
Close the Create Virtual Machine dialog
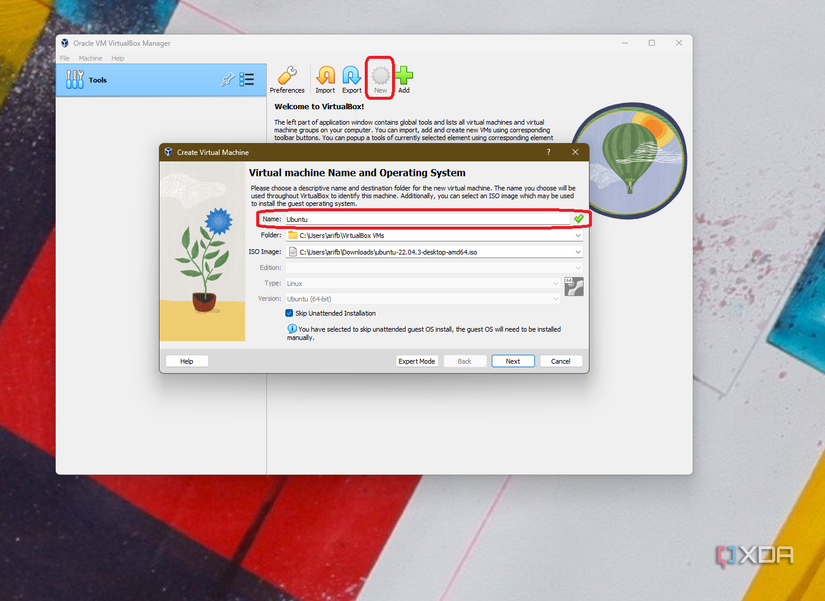[x=575, y=152]
